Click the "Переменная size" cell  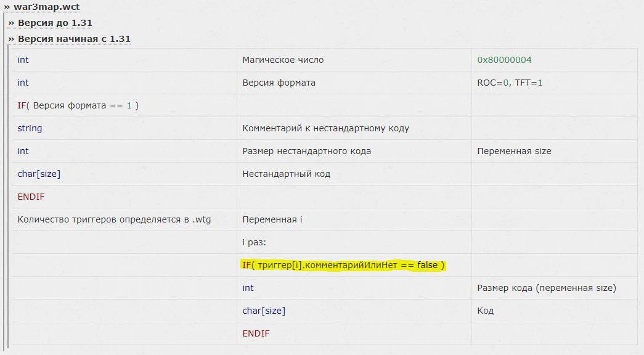[555, 151]
